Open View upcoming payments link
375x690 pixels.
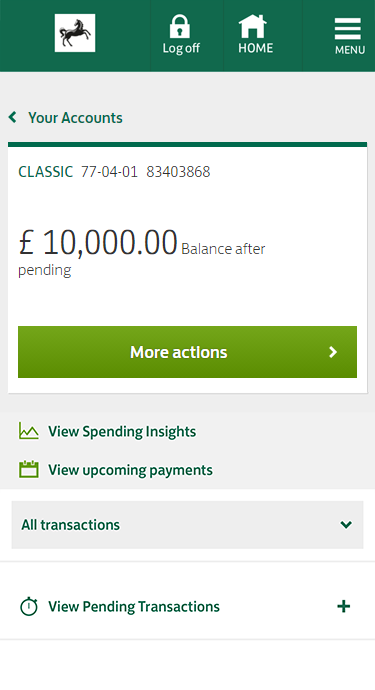coord(130,470)
